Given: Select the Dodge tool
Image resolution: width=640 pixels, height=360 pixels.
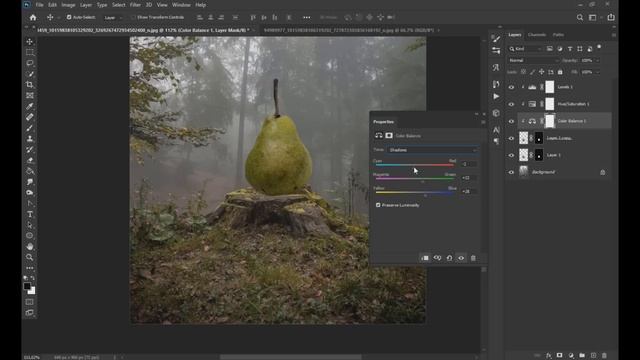Looking at the screenshot, I should pyautogui.click(x=30, y=193).
